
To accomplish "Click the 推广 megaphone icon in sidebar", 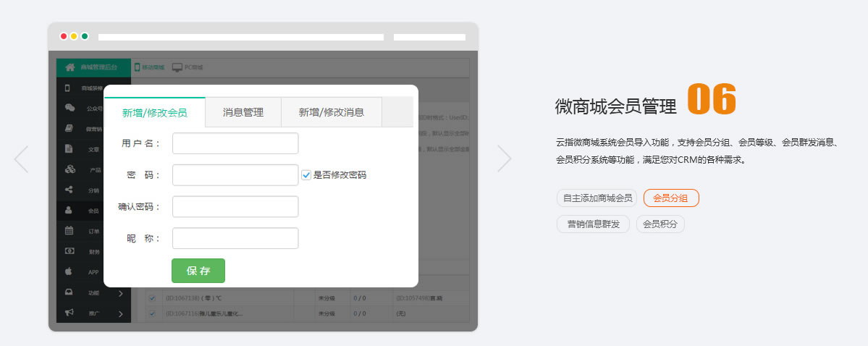I will pos(69,313).
